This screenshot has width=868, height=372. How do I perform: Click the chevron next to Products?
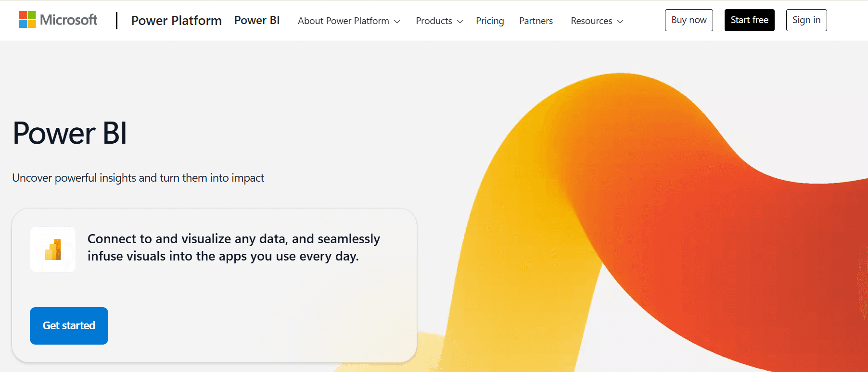(460, 22)
